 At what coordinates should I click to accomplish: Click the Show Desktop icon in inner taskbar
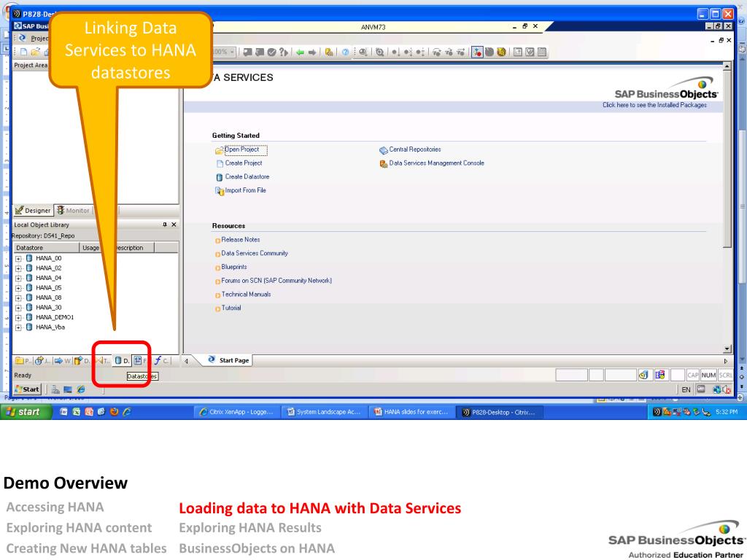[x=68, y=389]
